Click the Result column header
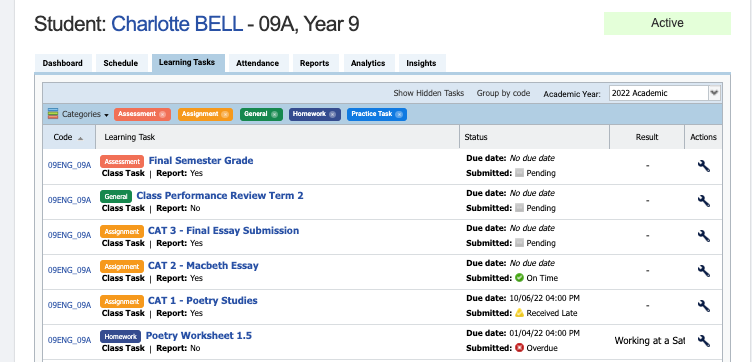The width and height of the screenshot is (752, 362). click(647, 137)
